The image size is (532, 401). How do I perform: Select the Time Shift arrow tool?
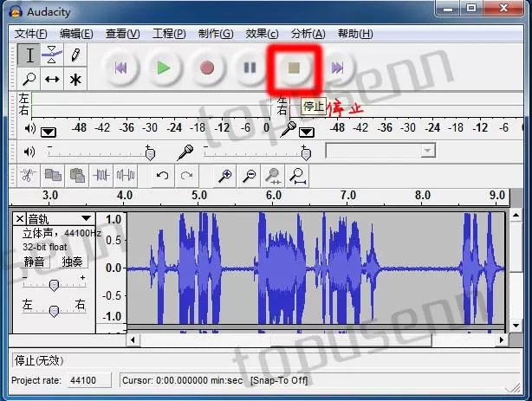pos(52,79)
